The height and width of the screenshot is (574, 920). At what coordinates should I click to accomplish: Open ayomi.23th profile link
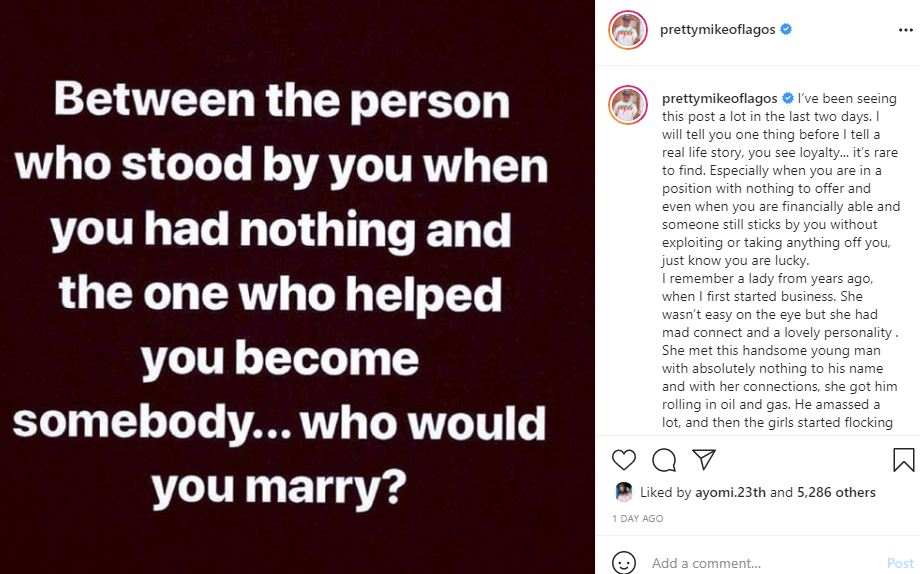[x=730, y=492]
